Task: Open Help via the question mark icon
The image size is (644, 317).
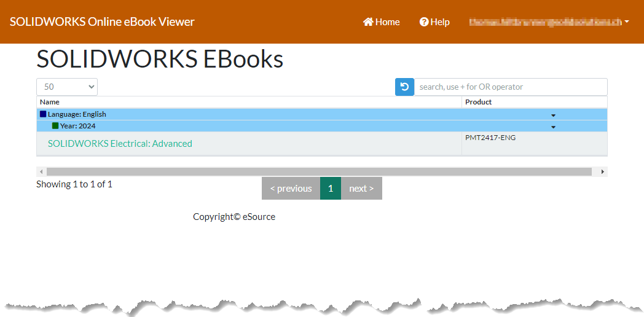Action: [x=424, y=22]
